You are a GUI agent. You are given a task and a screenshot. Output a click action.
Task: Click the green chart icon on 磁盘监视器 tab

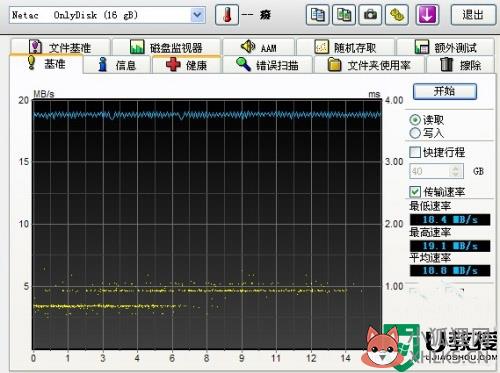point(137,47)
